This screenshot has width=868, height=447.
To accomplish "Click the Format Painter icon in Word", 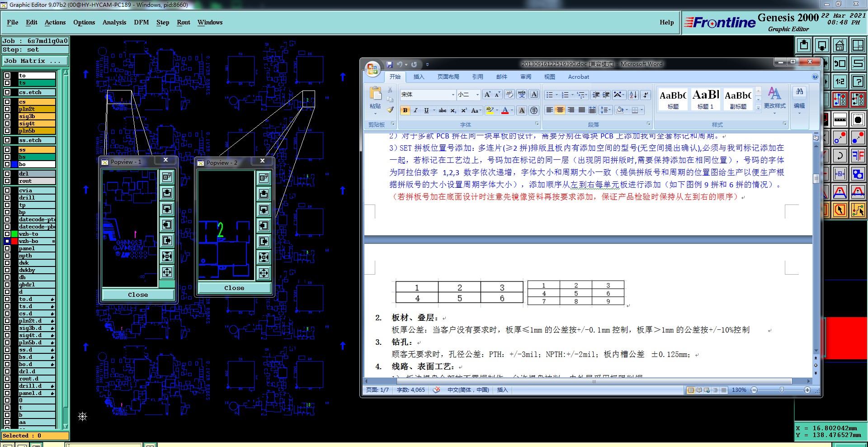I will click(390, 109).
